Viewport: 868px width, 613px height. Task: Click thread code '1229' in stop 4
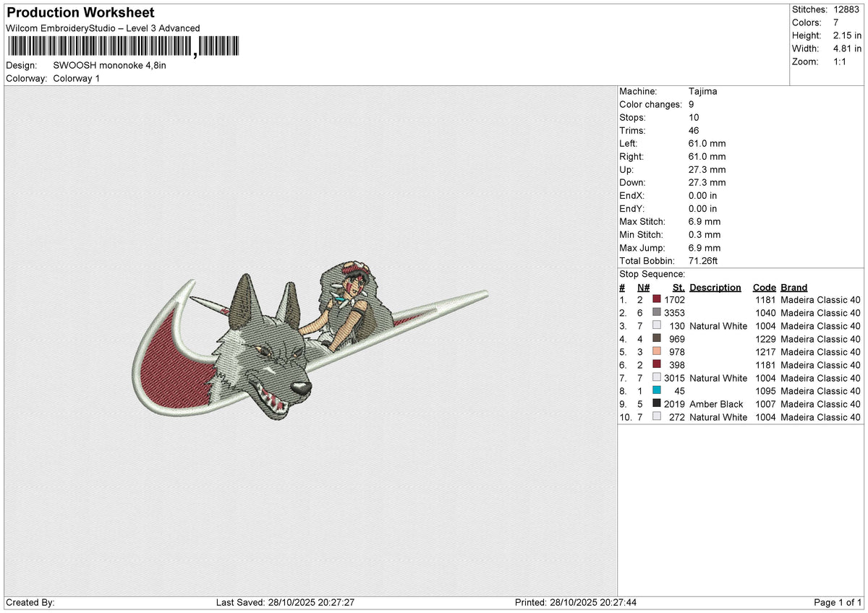pos(766,339)
